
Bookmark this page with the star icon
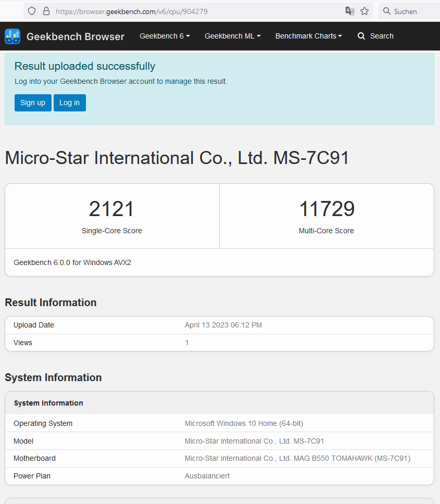point(364,11)
